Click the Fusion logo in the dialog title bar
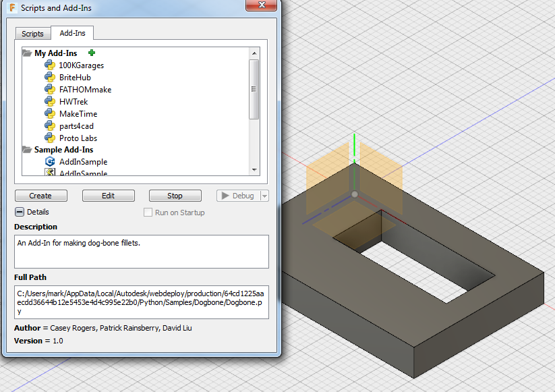 (13, 7)
